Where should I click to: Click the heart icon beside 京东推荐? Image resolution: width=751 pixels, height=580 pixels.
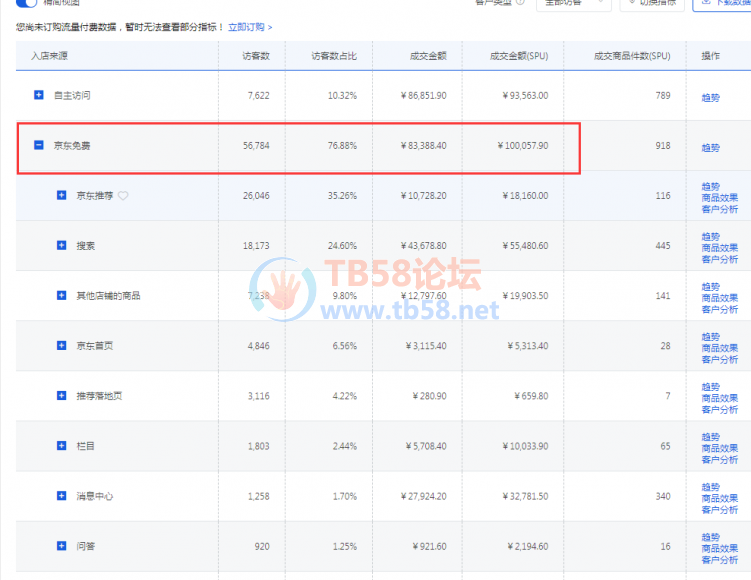(x=123, y=195)
